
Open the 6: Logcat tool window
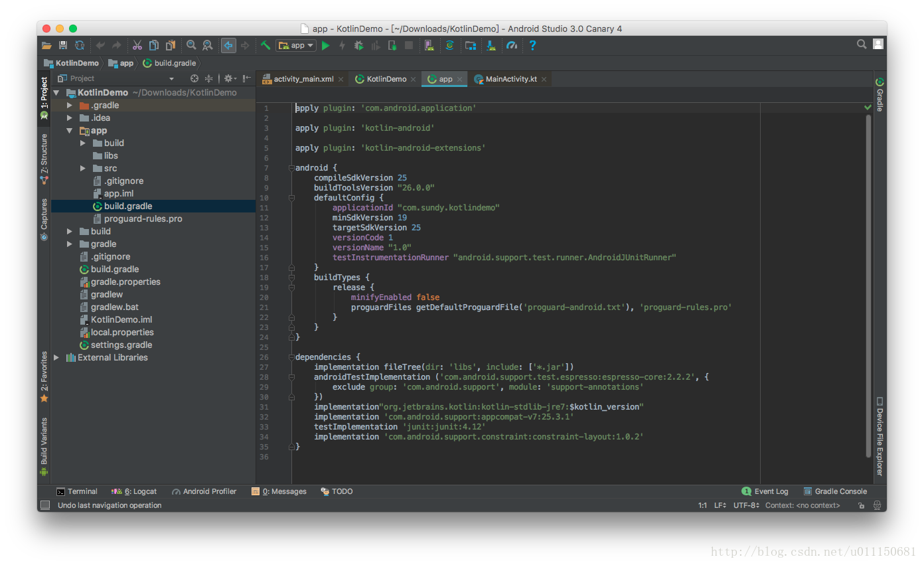click(134, 491)
